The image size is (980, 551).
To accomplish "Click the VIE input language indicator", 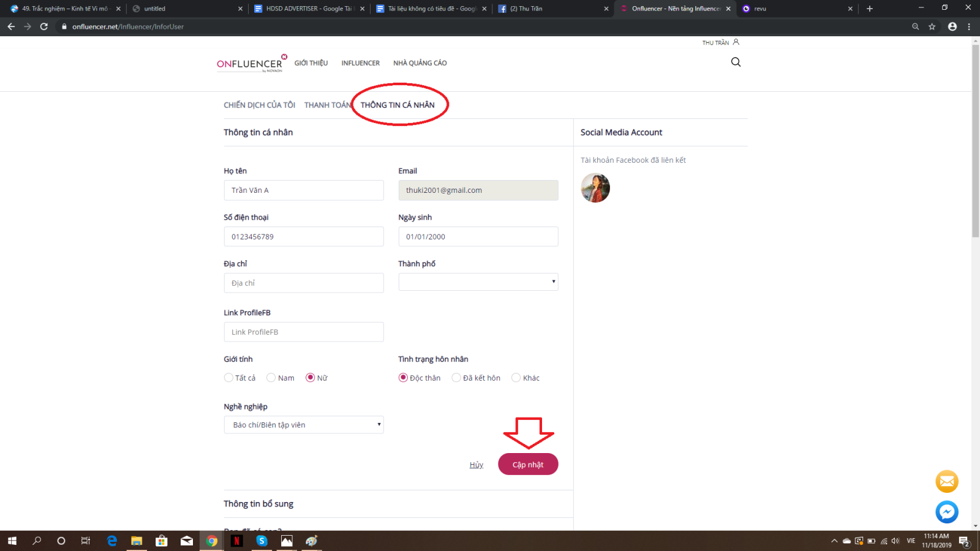I will pyautogui.click(x=911, y=541).
